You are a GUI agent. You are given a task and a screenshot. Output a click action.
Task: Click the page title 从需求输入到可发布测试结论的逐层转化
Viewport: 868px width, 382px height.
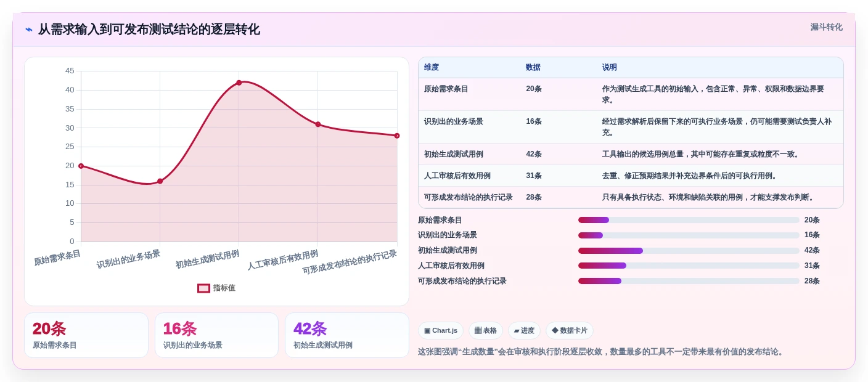click(x=149, y=30)
